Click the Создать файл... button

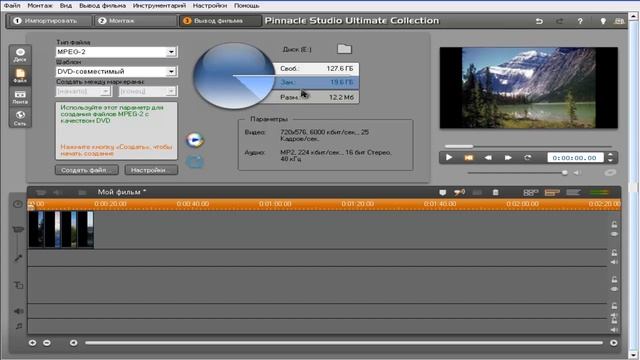[x=87, y=170]
